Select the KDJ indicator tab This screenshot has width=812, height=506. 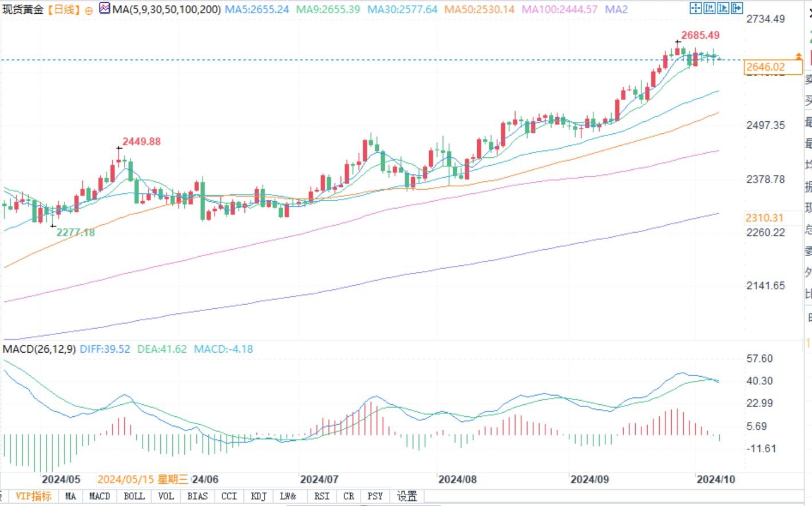click(259, 496)
